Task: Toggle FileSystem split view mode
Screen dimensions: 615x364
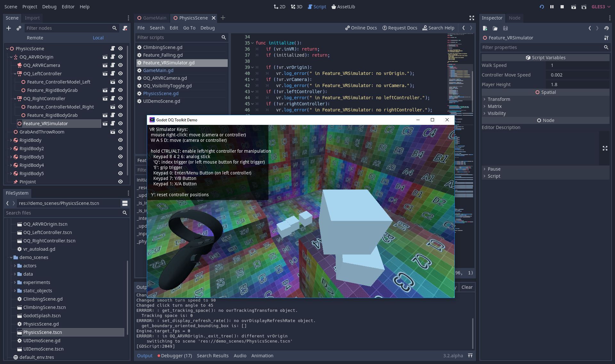Action: 125,203
